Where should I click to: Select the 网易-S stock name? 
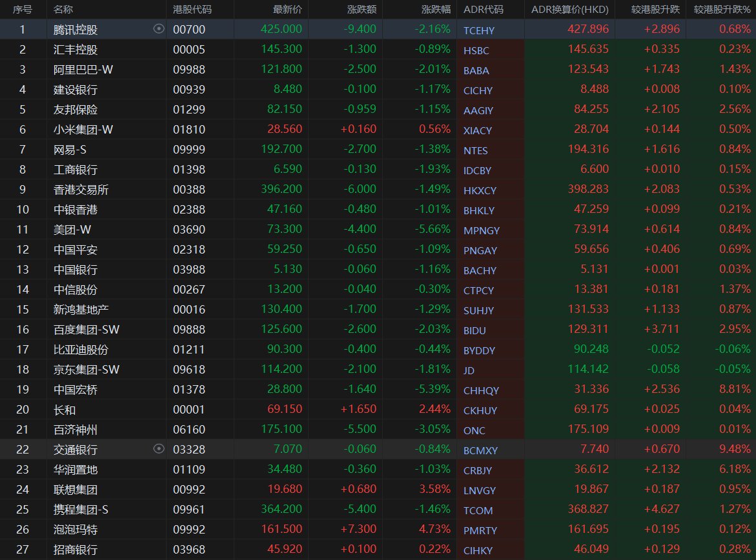point(70,150)
